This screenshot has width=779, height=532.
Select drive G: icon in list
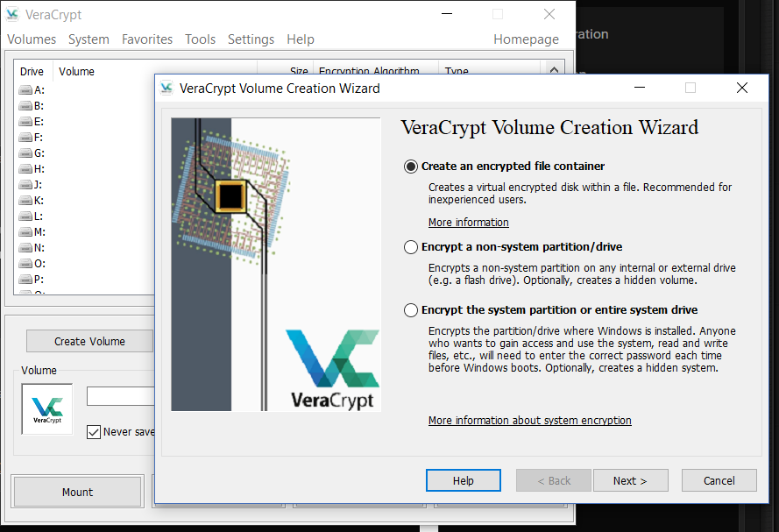tap(25, 153)
